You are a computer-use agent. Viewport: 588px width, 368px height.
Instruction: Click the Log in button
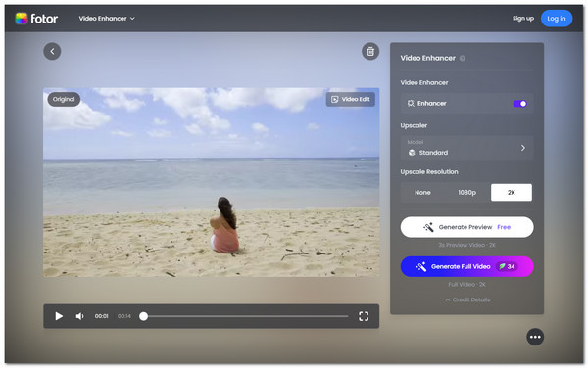(x=556, y=19)
